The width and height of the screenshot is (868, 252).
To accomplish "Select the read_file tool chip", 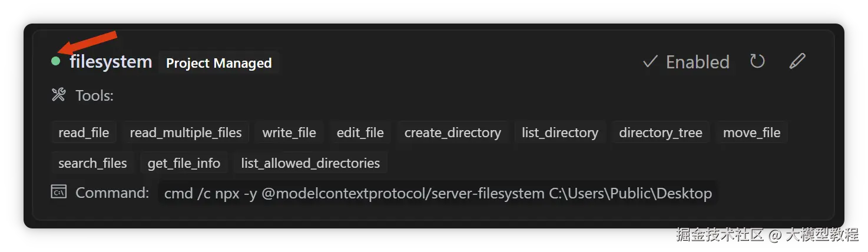I will tap(84, 133).
